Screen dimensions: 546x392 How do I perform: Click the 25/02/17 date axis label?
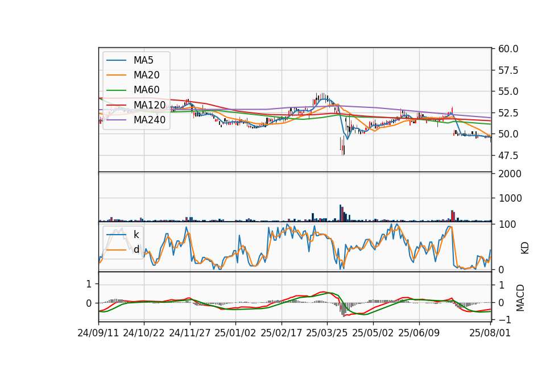pyautogui.click(x=282, y=333)
